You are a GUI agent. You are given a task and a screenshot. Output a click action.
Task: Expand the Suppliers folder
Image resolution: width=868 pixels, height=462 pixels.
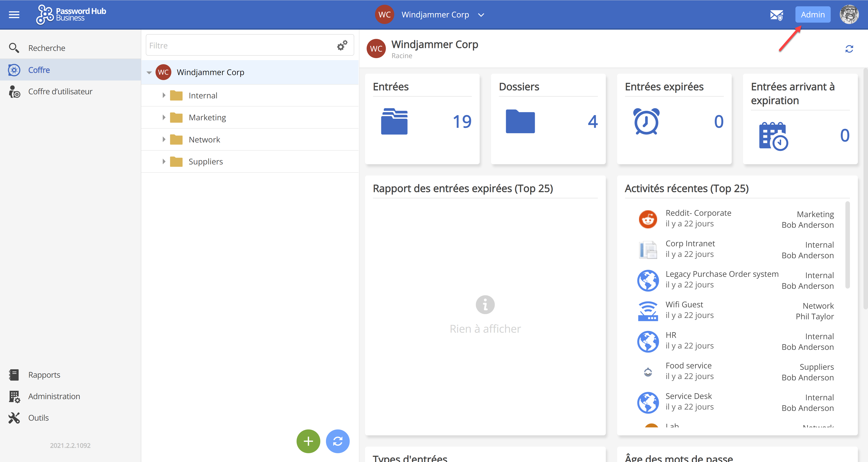coord(164,161)
